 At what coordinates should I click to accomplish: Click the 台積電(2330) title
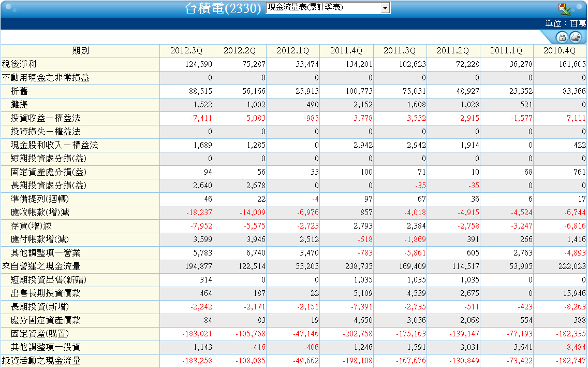223,8
